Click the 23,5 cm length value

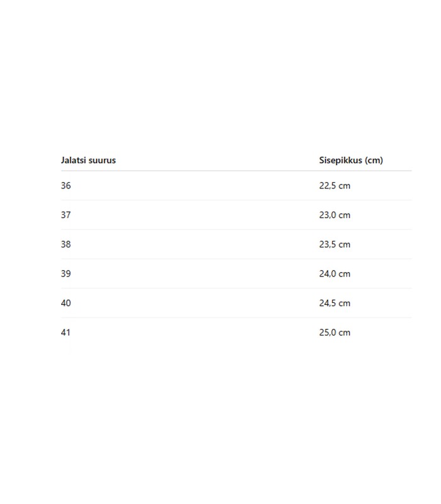[x=335, y=244]
